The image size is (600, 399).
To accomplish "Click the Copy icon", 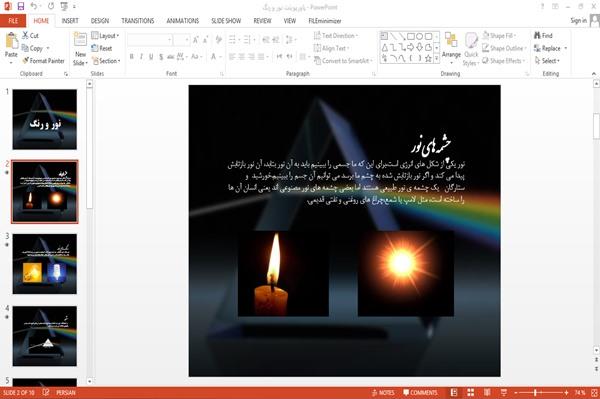I will (x=25, y=48).
